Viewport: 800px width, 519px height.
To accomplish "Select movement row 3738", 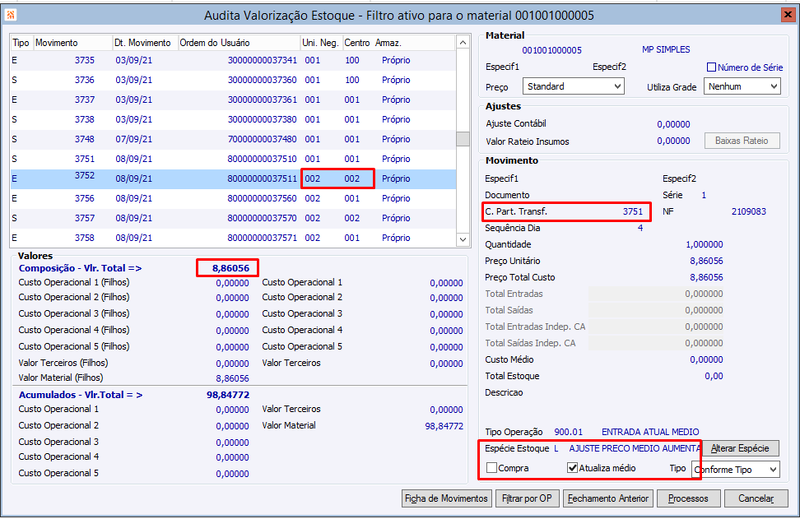I will pyautogui.click(x=233, y=119).
